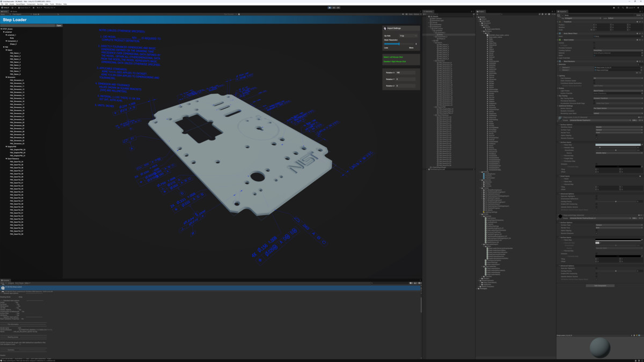Viewport: 644px width, 362px height.
Task: Click the Unity 6 logo button
Action: coord(4,8)
